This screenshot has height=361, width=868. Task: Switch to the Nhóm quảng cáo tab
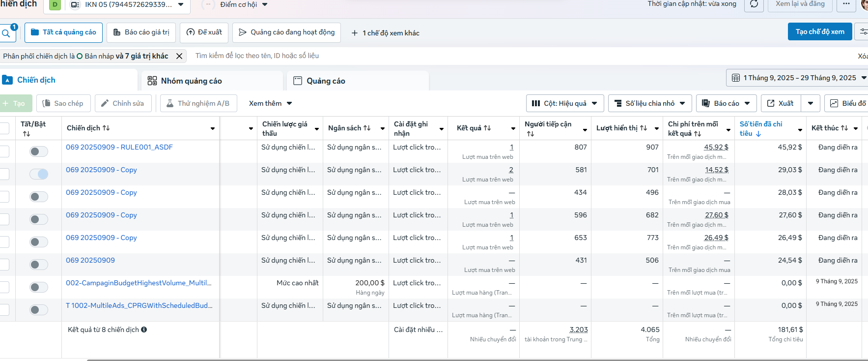[191, 81]
